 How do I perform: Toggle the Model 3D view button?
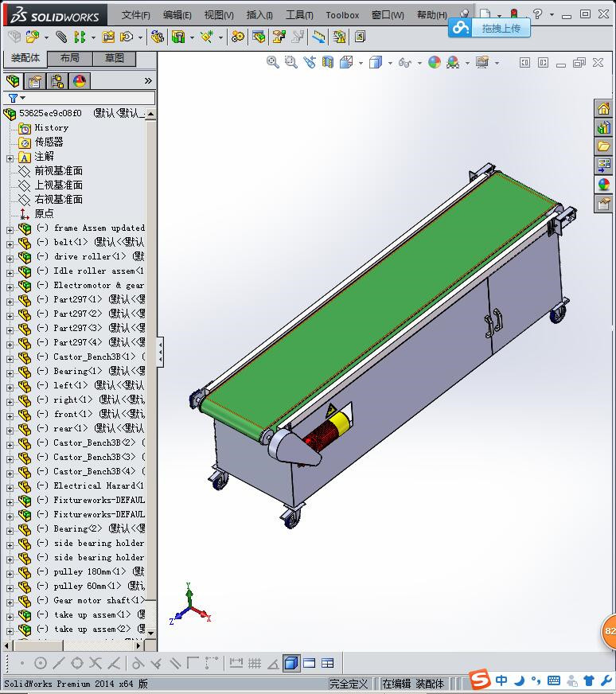291,663
